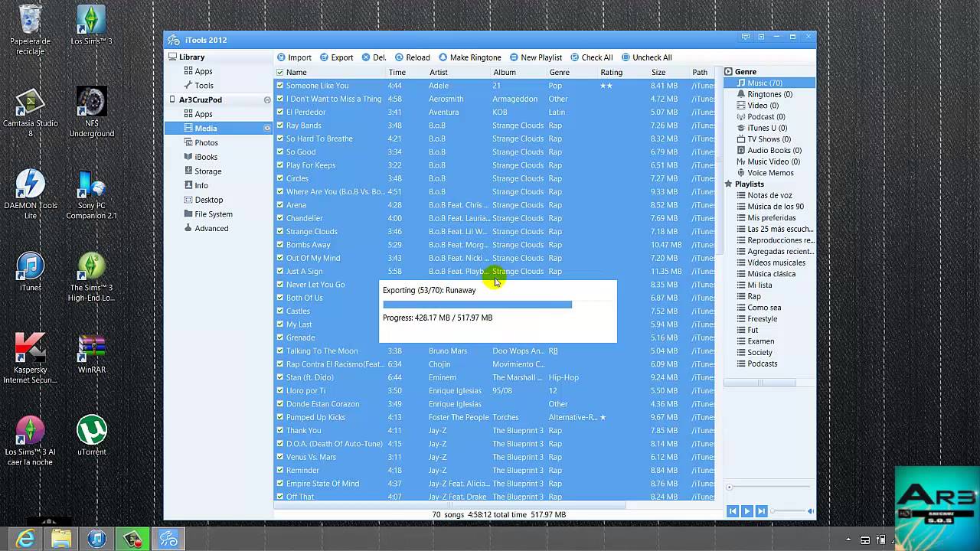Click the Play button in the player

tap(747, 511)
